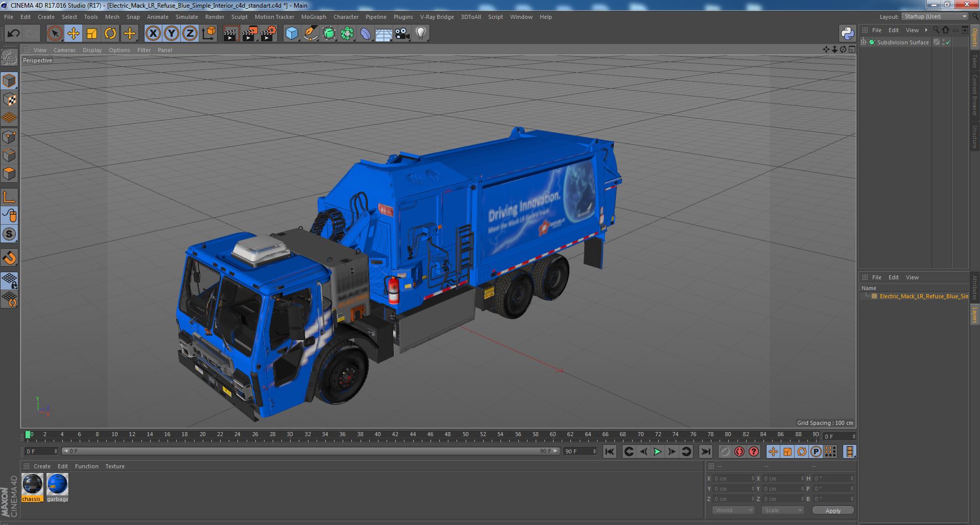Toggle Subdivision Surface enable checkmark
Screen dimensions: 980x525
coord(948,42)
